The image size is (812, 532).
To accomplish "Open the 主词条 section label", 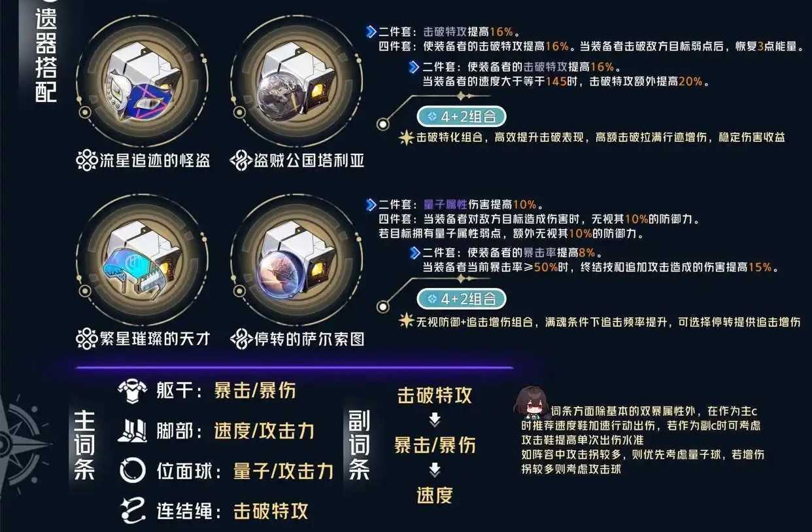I will point(84,446).
